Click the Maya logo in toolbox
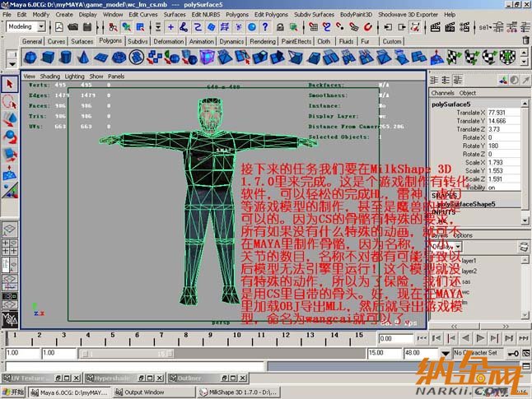The image size is (532, 399). tap(10, 318)
